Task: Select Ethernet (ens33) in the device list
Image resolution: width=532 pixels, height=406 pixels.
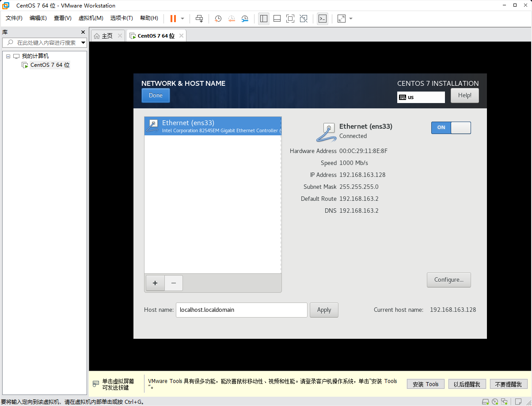Action: point(213,126)
